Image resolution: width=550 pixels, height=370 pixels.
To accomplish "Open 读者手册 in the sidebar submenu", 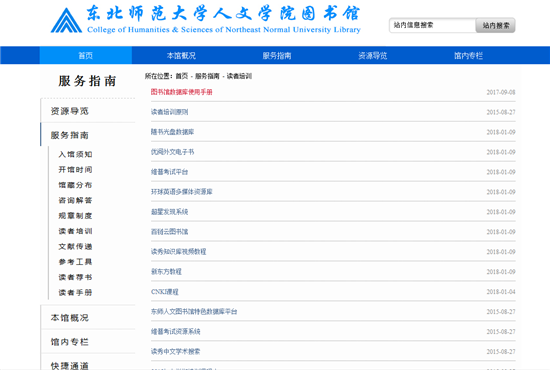I will pyautogui.click(x=75, y=292).
